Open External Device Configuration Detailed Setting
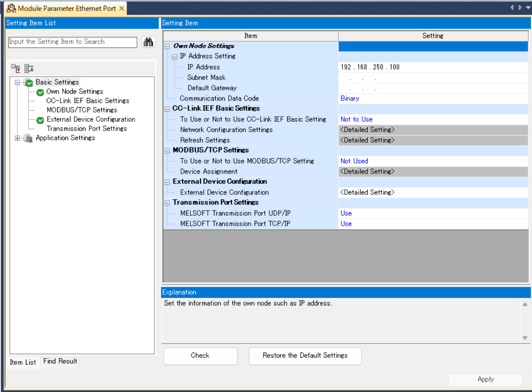This screenshot has height=392, width=532. [x=433, y=193]
